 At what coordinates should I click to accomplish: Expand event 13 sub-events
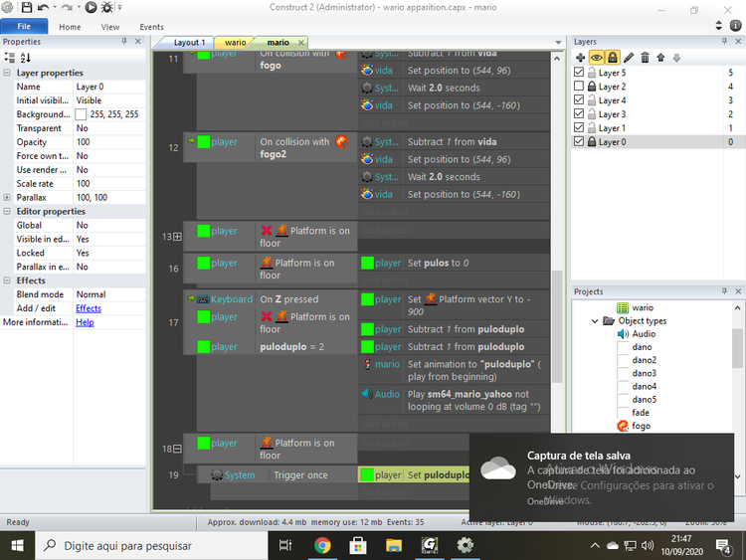177,237
